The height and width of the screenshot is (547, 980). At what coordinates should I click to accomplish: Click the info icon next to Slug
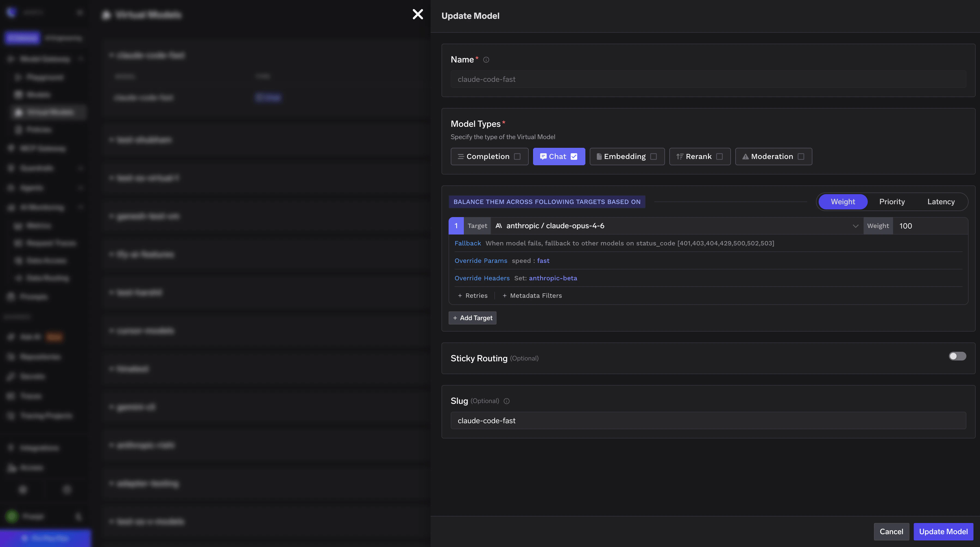[507, 401]
